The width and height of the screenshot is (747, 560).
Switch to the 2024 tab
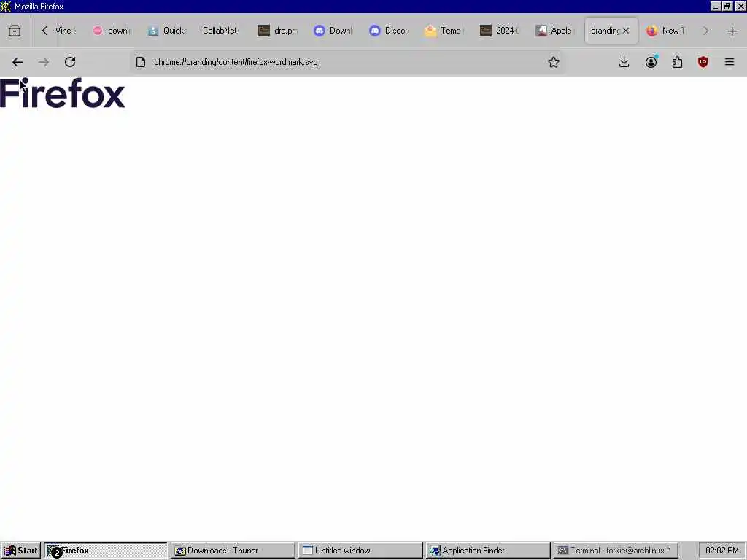(x=499, y=31)
